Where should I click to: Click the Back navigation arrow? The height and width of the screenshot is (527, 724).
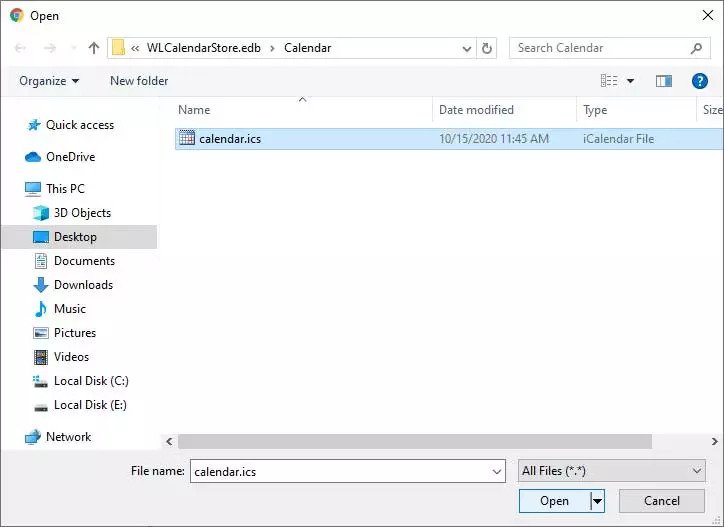20,48
